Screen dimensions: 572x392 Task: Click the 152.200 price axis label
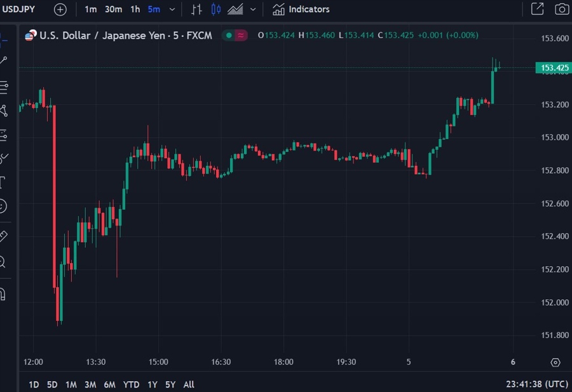[555, 269]
